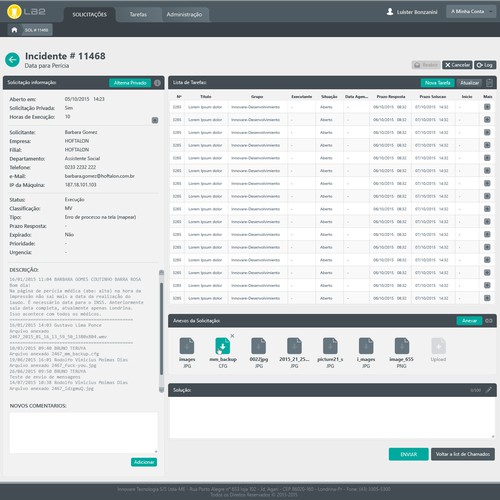
Task: Click the Incidente # 11468 heading
Action: [65, 56]
